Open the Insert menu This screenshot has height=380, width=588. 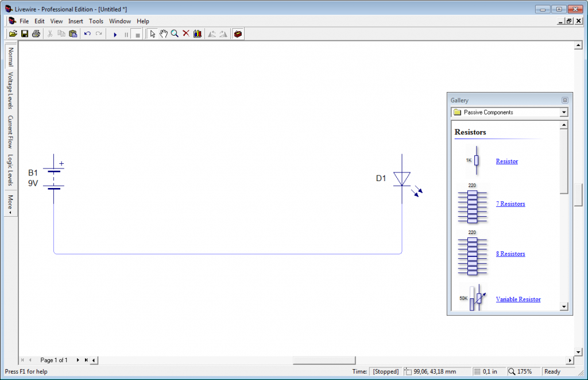(x=76, y=21)
